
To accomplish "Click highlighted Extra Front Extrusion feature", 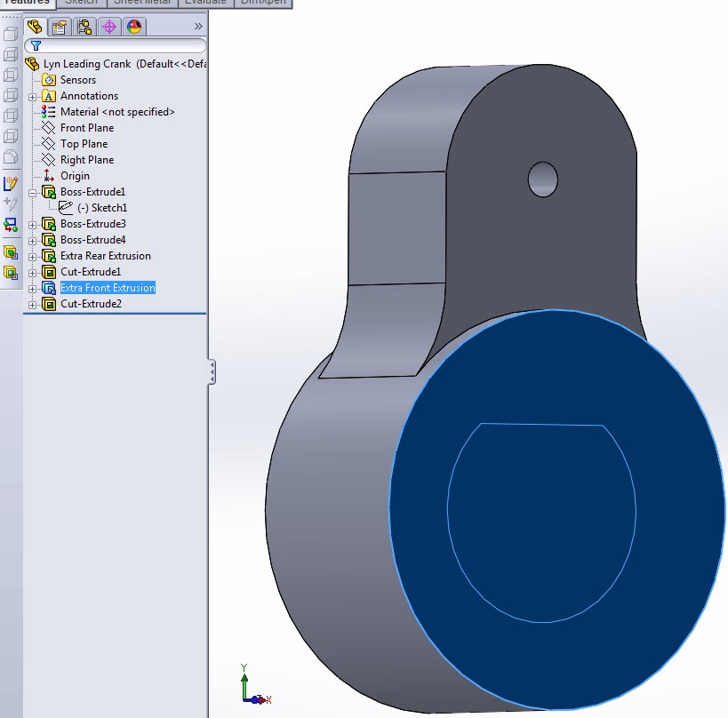I will tap(108, 288).
